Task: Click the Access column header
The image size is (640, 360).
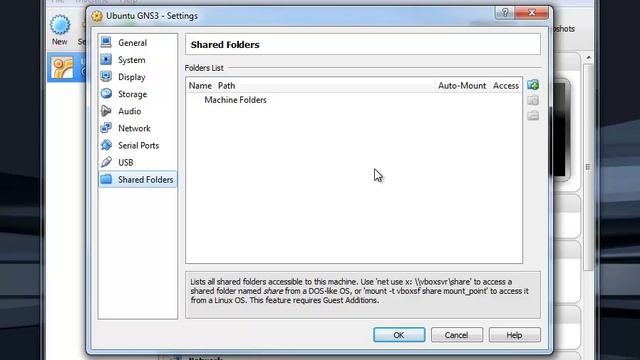Action: [x=506, y=86]
